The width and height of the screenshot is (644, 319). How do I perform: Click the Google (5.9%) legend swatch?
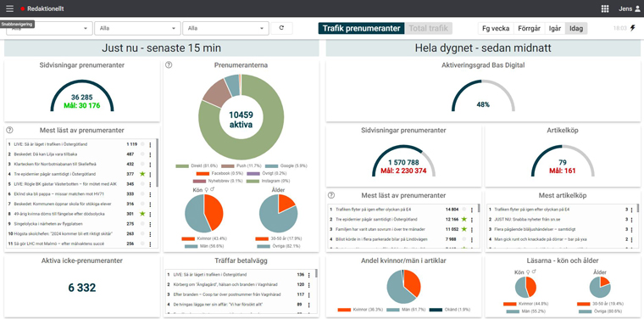(271, 166)
